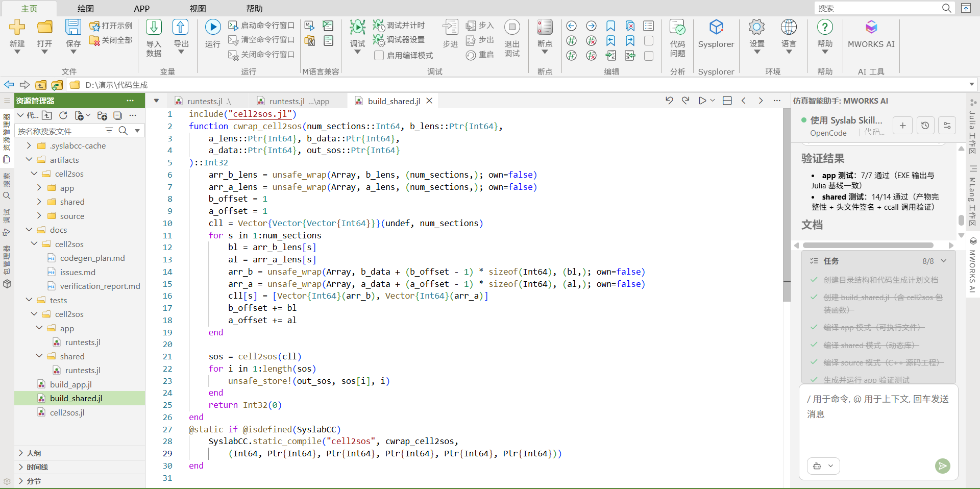Click the navigate forward circled arrow in 编辑 group

591,26
